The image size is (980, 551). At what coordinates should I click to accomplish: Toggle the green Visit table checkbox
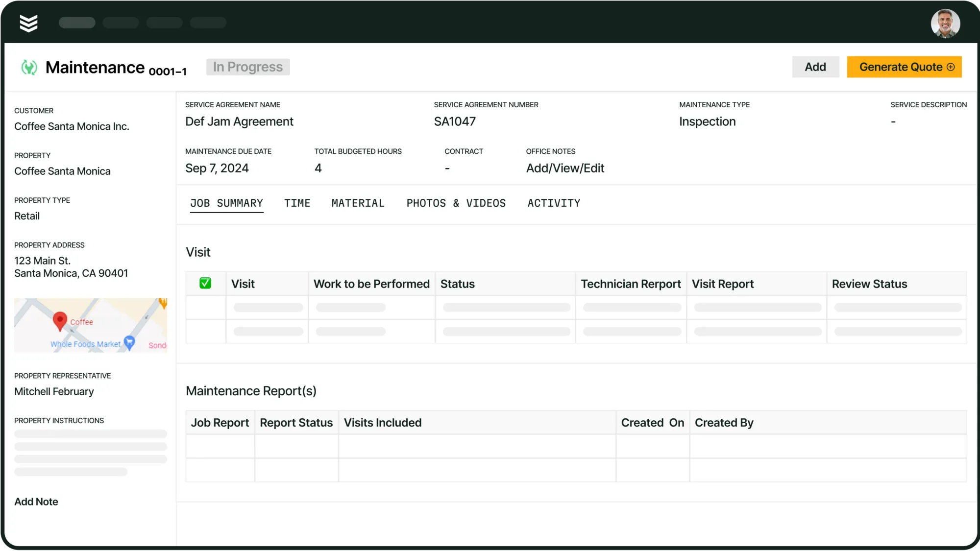[x=205, y=284]
